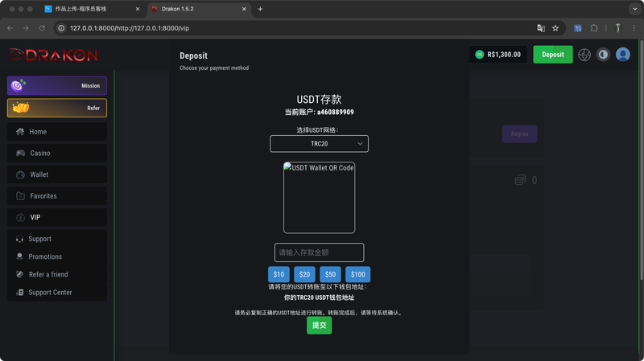Screen dimensions: 644x361
Task: Click the Refer a friend ticket icon
Action: (x=19, y=274)
